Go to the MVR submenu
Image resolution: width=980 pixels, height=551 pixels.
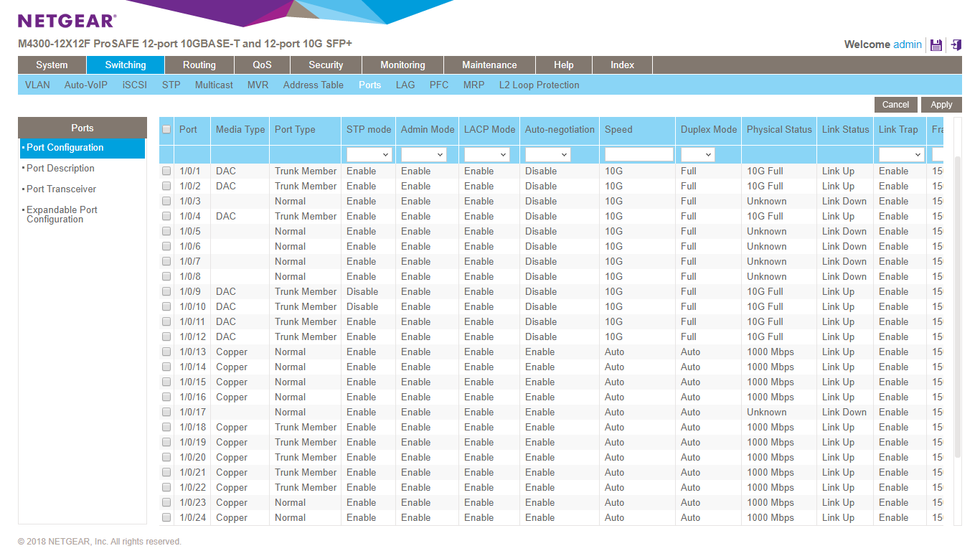pos(258,85)
